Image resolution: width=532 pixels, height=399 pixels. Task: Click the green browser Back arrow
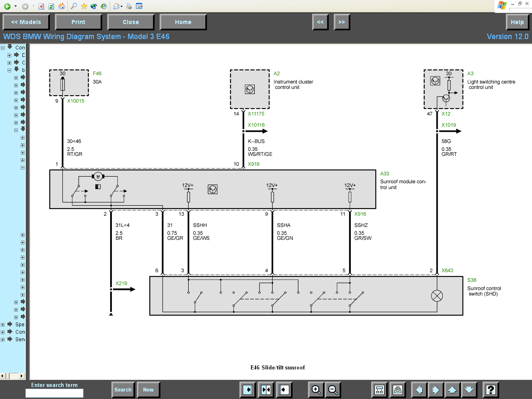[x=7, y=6]
